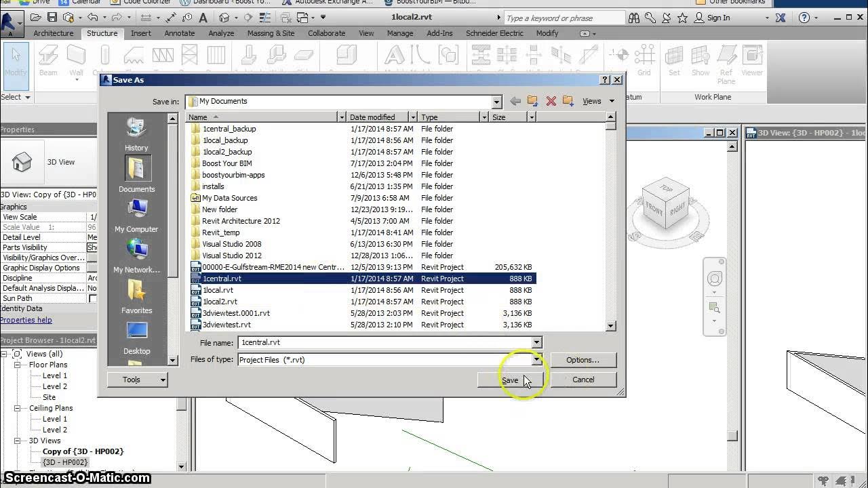Click the Favorites star icon in info center
The image size is (868, 488).
pyautogui.click(x=682, y=18)
